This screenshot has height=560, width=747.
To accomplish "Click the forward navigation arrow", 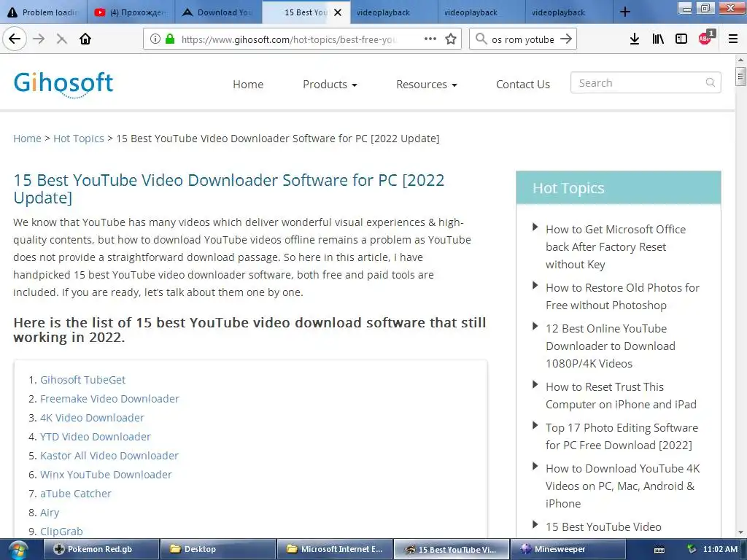I will coord(39,39).
